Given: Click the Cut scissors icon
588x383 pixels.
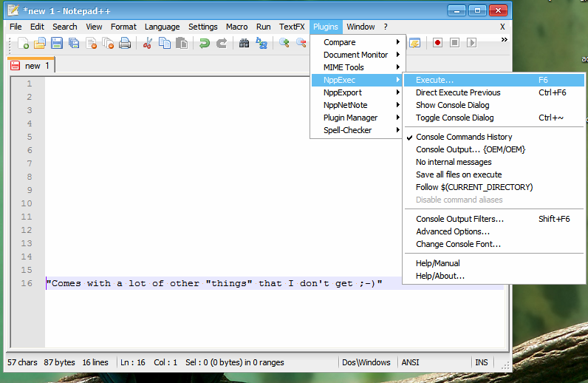Looking at the screenshot, I should click(148, 43).
